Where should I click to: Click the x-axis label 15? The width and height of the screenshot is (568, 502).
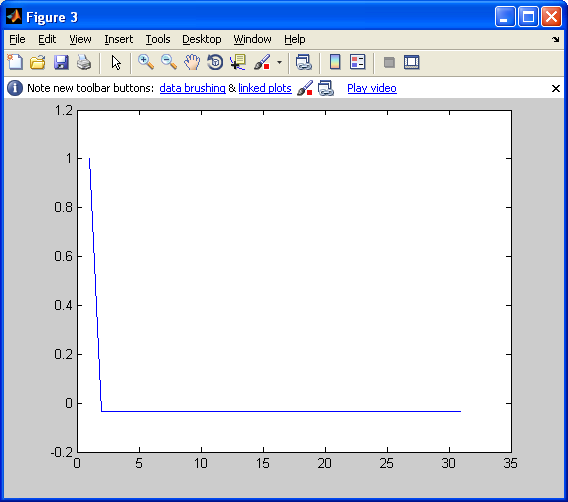coord(263,463)
